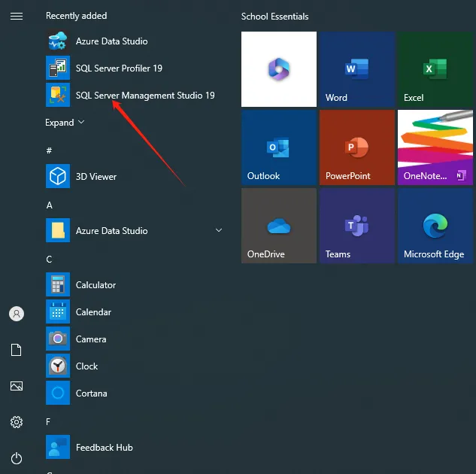Open the OneNote tile
Image resolution: width=476 pixels, height=474 pixels.
coord(435,147)
